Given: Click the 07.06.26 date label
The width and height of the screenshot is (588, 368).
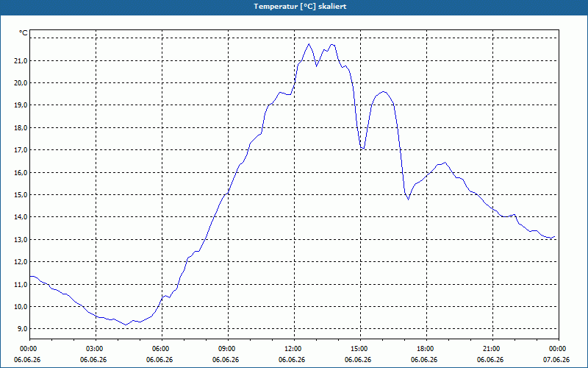Looking at the screenshot, I should [556, 360].
